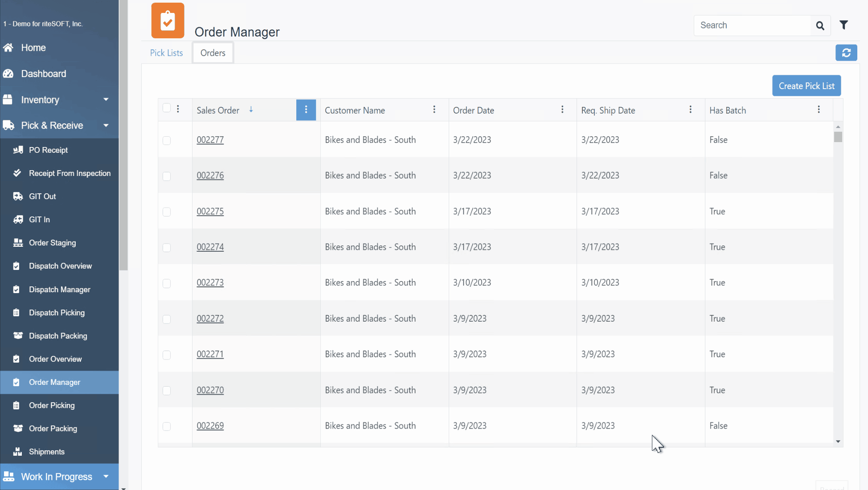
Task: Check the box for order 002273
Action: click(x=167, y=284)
